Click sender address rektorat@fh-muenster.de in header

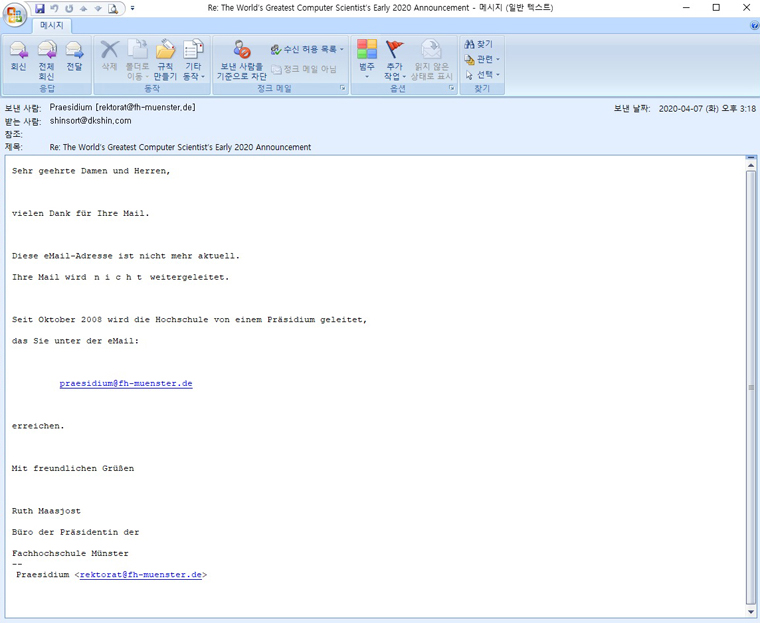[147, 107]
